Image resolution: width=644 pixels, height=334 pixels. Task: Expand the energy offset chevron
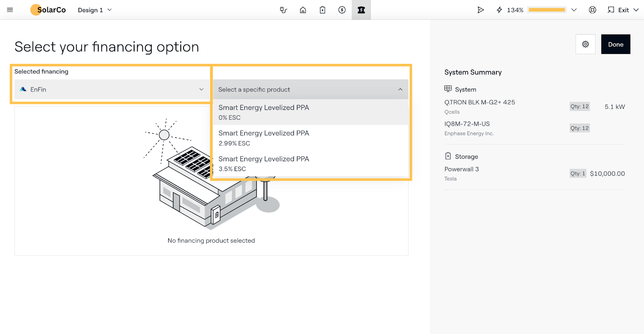click(x=574, y=10)
